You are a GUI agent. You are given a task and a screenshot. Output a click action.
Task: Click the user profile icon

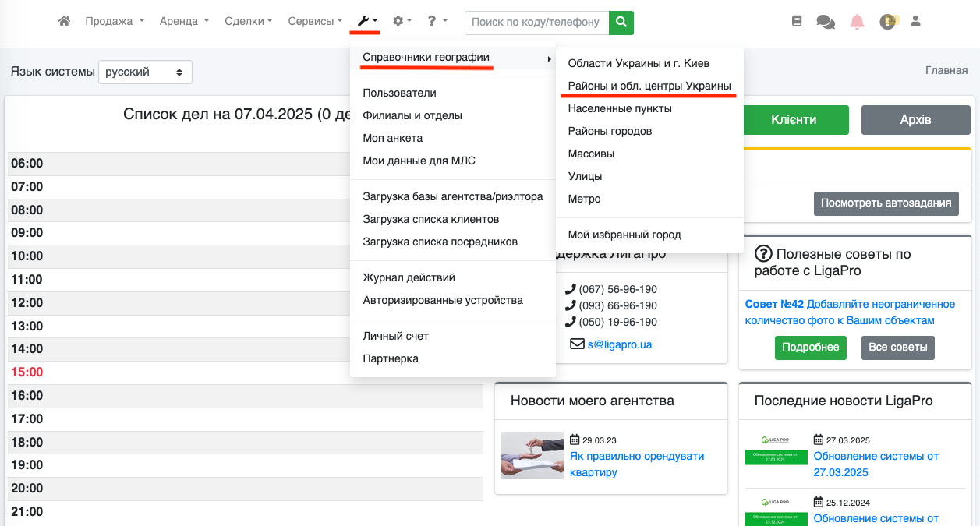(916, 22)
